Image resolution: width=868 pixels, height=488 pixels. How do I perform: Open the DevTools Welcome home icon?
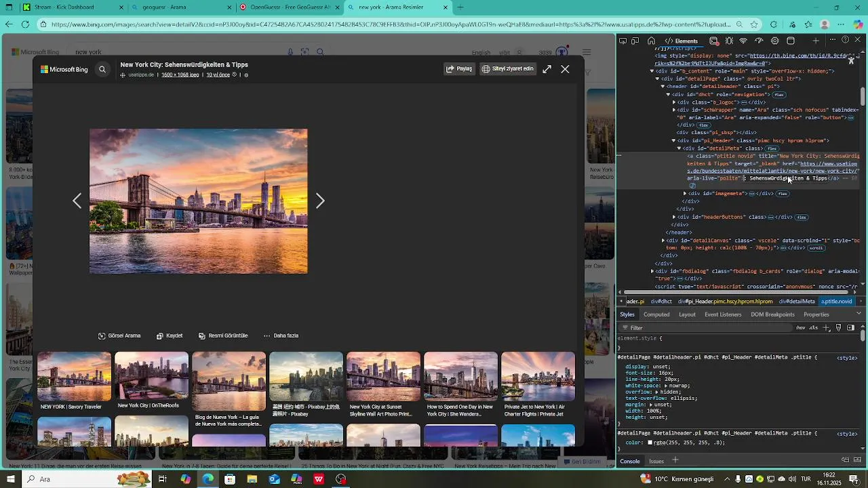(652, 41)
